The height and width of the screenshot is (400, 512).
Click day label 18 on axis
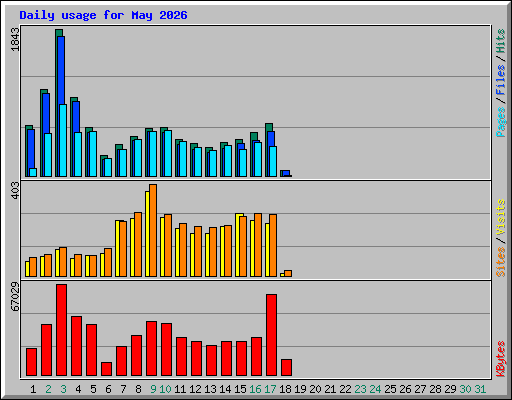(x=285, y=389)
